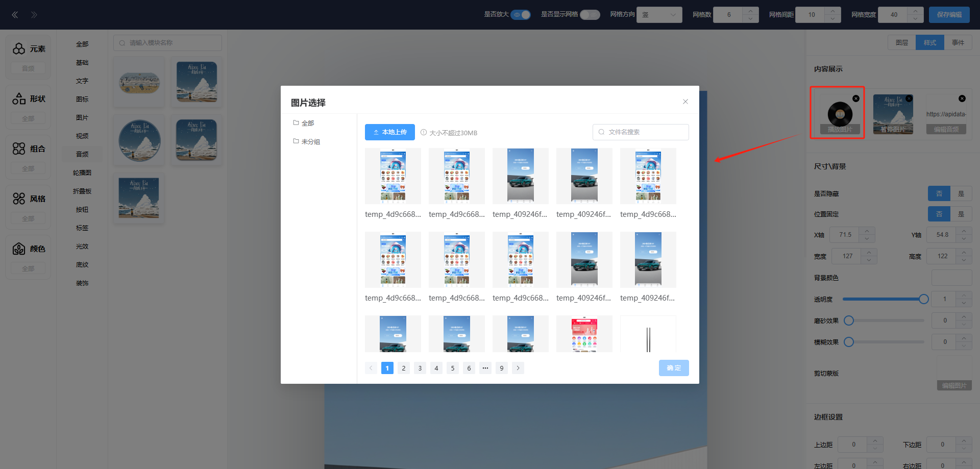Click the 保存编辑 save button
Image resolution: width=980 pixels, height=469 pixels.
949,15
